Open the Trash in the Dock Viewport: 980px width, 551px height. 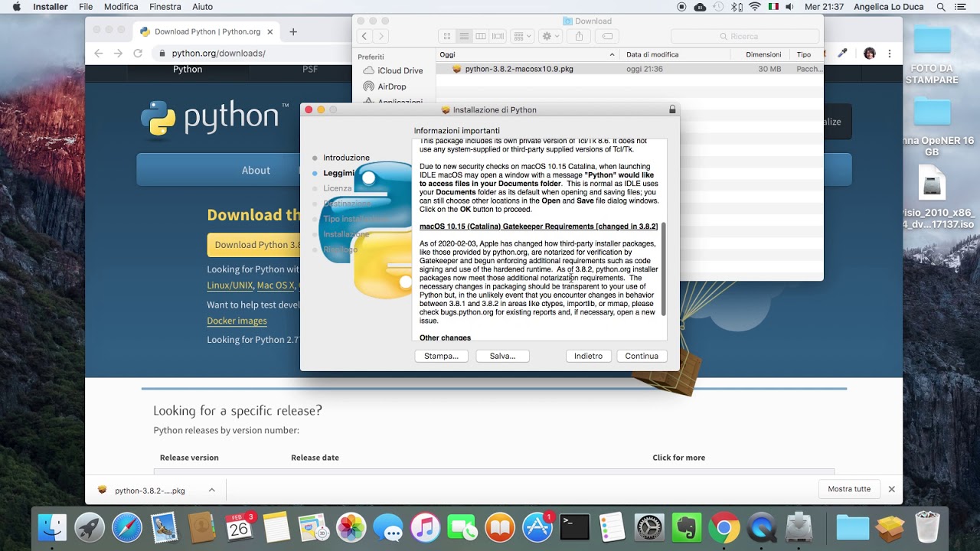click(927, 527)
